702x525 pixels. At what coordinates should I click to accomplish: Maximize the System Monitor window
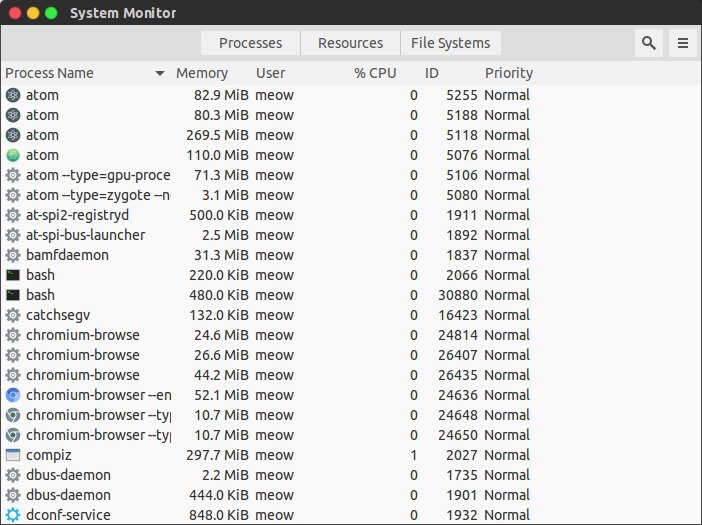51,13
